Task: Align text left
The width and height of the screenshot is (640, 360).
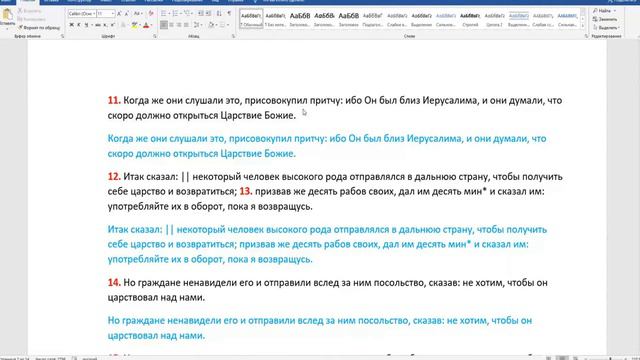Action: click(x=164, y=25)
